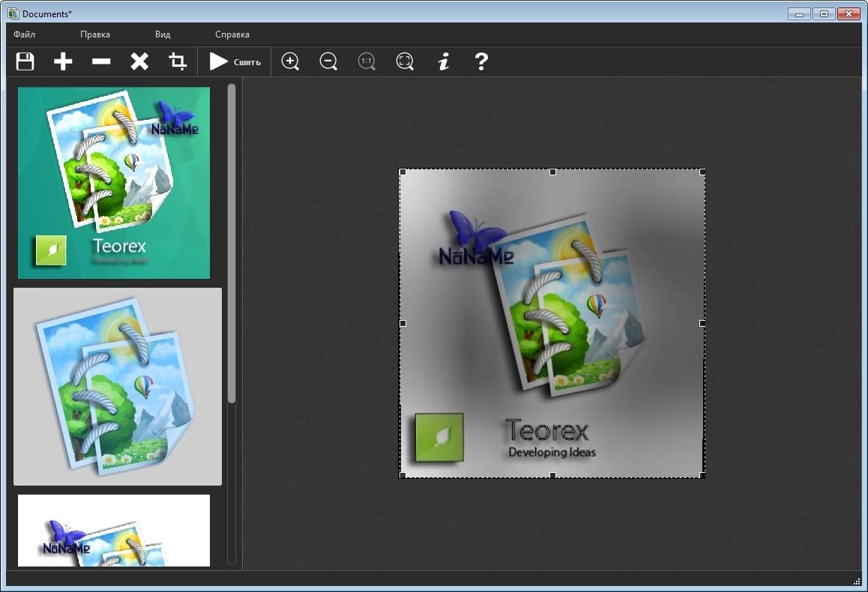Open the Справка menu
This screenshot has height=592, width=868.
click(232, 34)
